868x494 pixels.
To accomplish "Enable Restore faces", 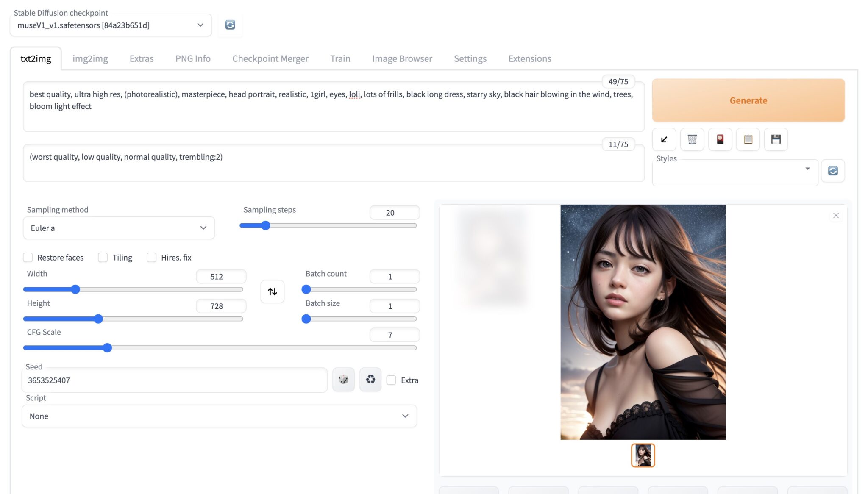I will 28,257.
